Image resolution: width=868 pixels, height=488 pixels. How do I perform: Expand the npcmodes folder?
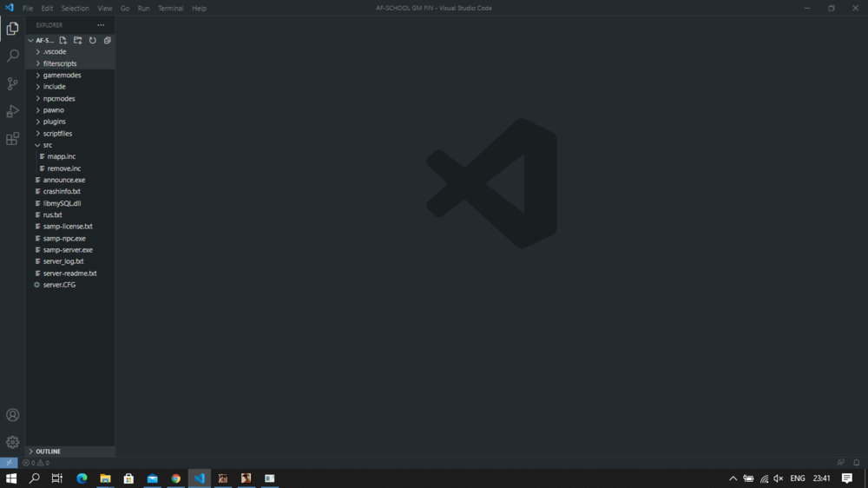tap(70, 98)
